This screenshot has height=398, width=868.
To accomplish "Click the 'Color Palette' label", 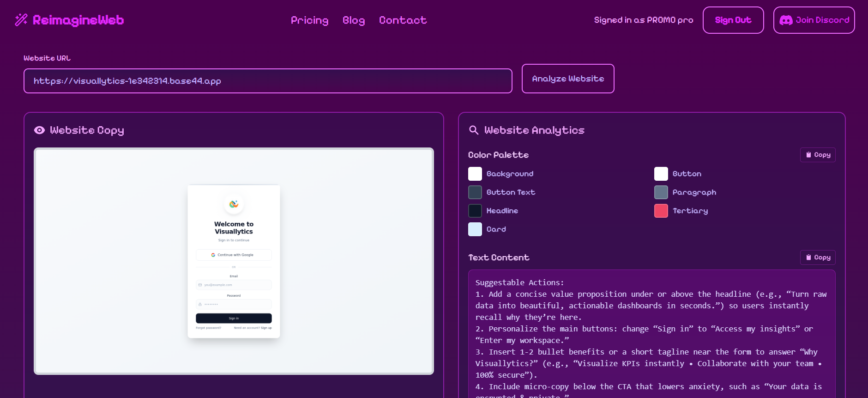I will pos(498,155).
